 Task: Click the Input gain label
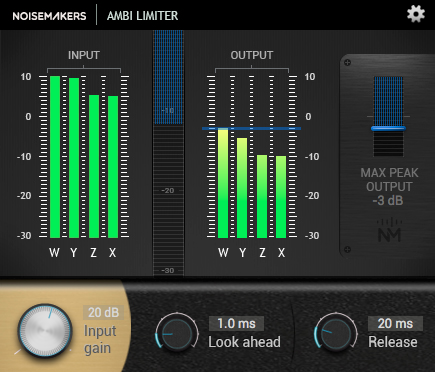[x=100, y=339]
